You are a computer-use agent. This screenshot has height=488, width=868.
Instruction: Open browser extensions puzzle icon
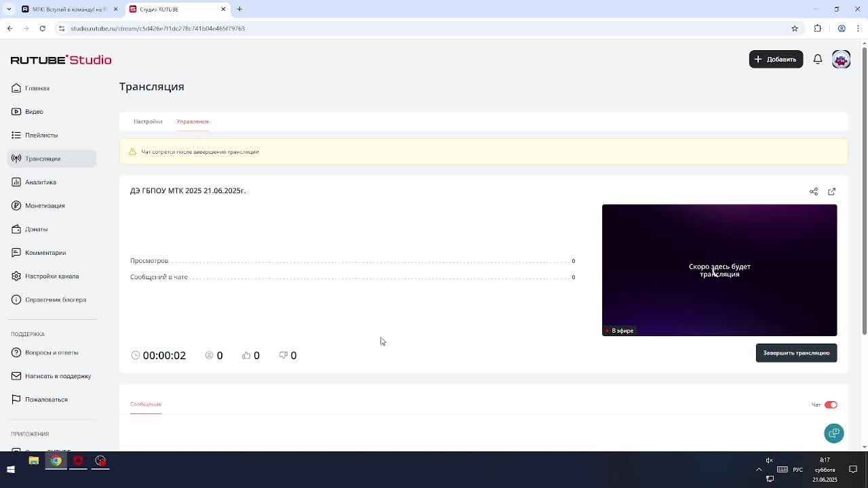tap(818, 28)
